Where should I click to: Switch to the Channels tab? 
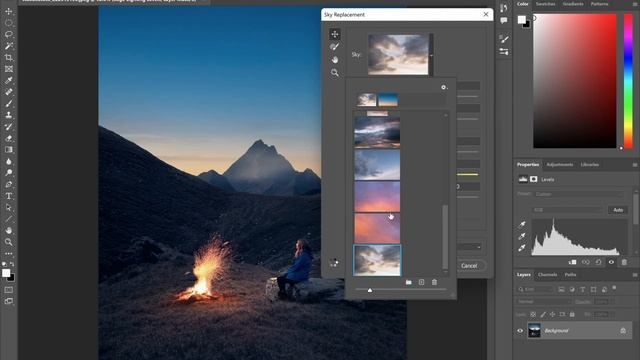point(547,275)
